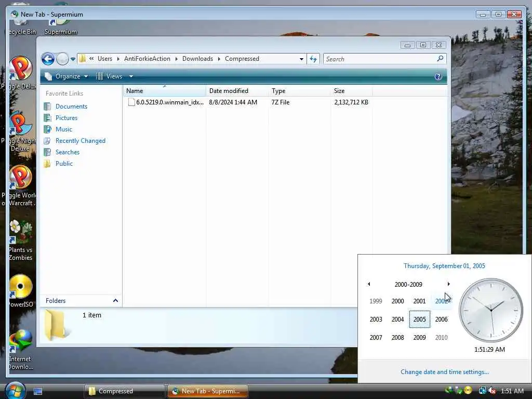
Task: Expand the arrow after Downloads in breadcrumb
Action: [x=219, y=59]
